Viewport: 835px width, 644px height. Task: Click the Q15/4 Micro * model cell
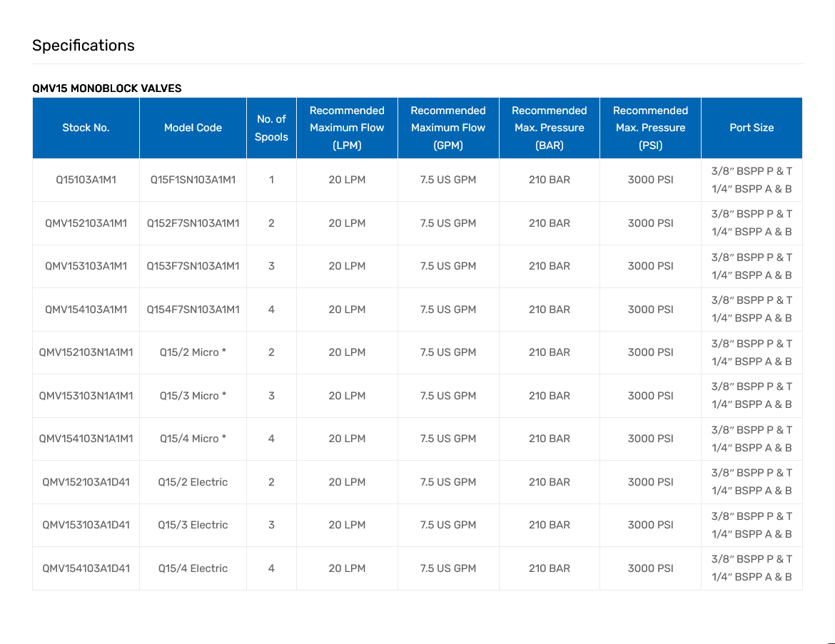click(x=193, y=439)
